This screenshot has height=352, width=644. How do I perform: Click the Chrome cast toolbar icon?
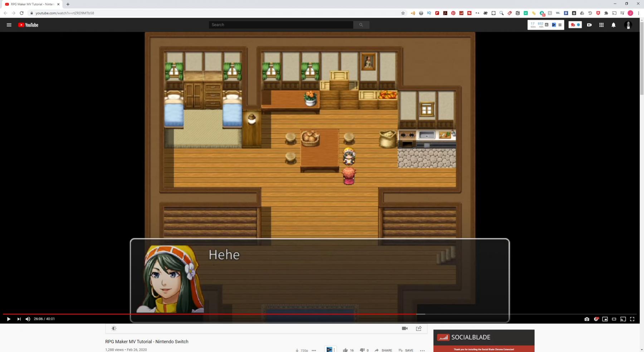[614, 13]
